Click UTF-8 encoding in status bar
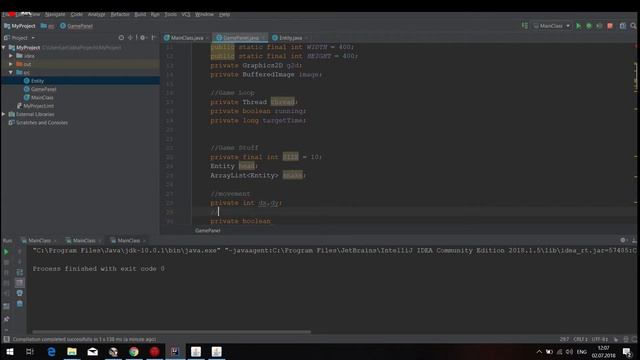 tap(600, 339)
